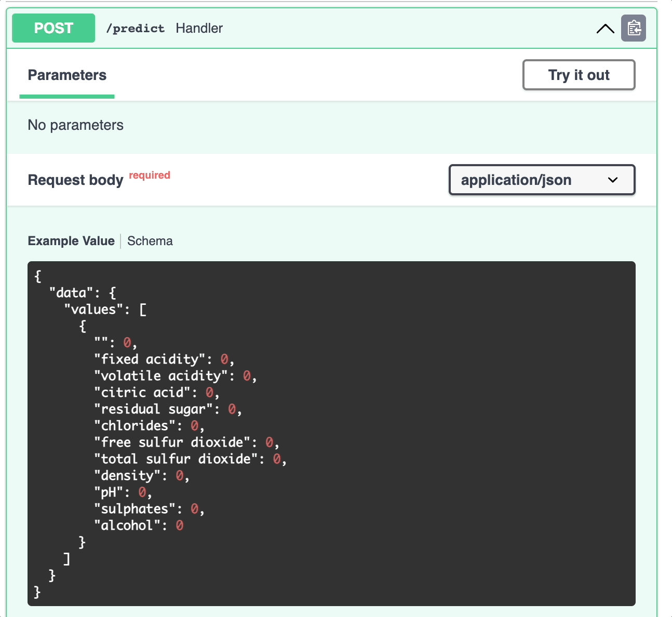Click the "Request body" heading
The width and height of the screenshot is (672, 617).
[75, 180]
